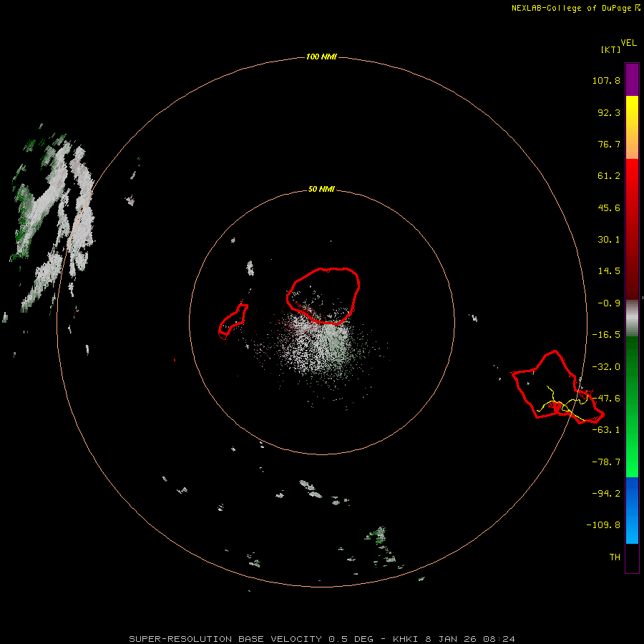This screenshot has height=644, width=644.
Task: Click the -32.0 legend value
Action: click(x=606, y=367)
